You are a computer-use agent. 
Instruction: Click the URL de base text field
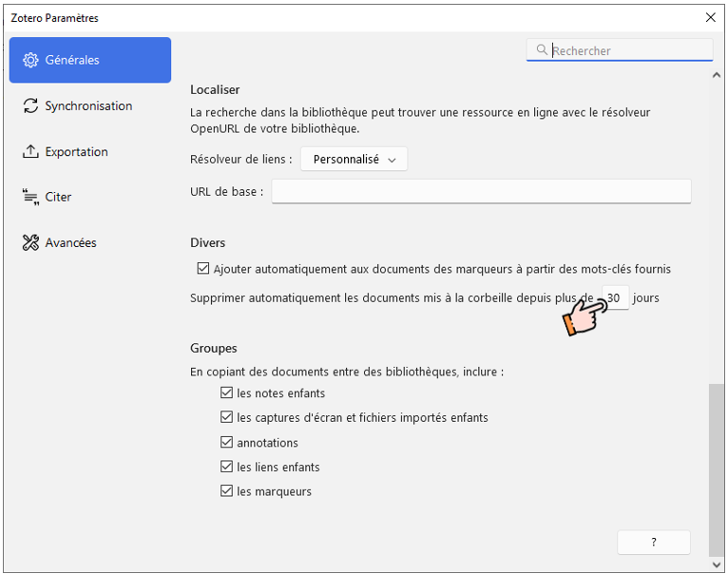(x=481, y=191)
